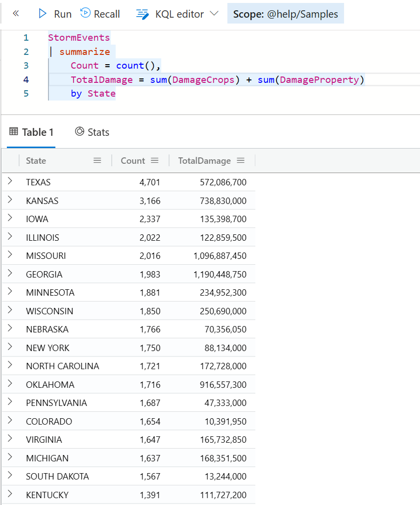Select the WISCONSIN state cell
The image size is (420, 505).
coord(49,311)
